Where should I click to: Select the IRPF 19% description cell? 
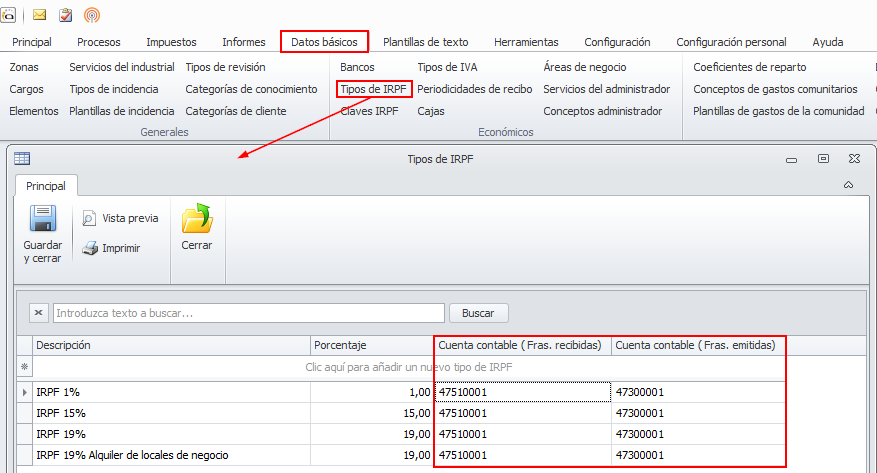[x=172, y=434]
